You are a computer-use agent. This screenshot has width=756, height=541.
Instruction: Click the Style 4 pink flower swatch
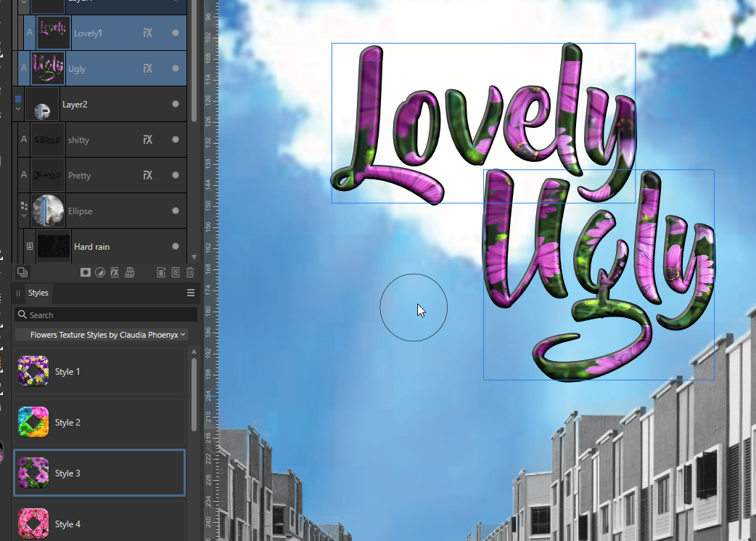point(33,524)
